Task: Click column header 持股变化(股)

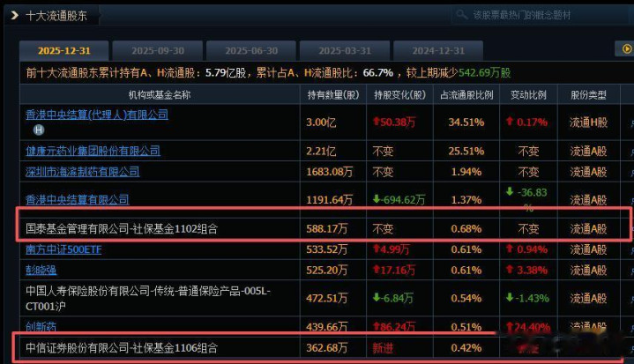Action: pos(399,95)
